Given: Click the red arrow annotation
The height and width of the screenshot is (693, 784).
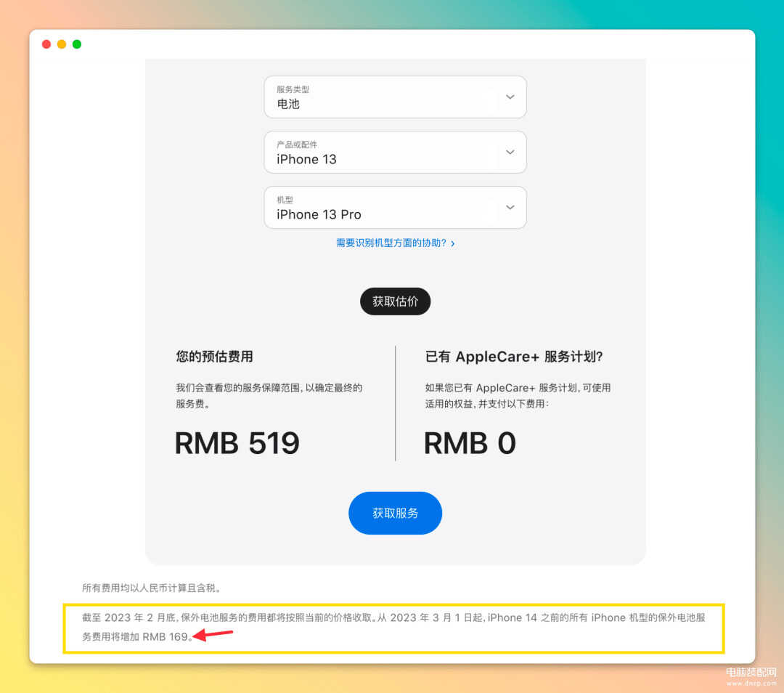Looking at the screenshot, I should [x=213, y=635].
